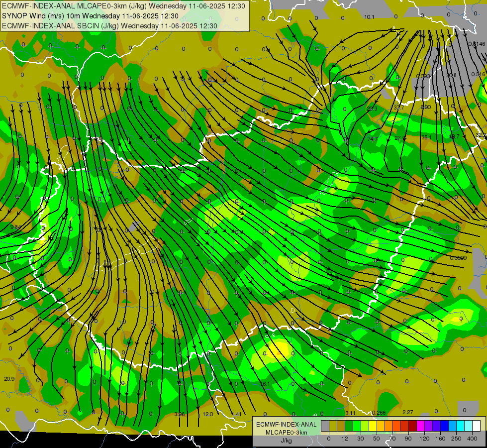
Task: Click the legend scale value 30
Action: (361, 439)
